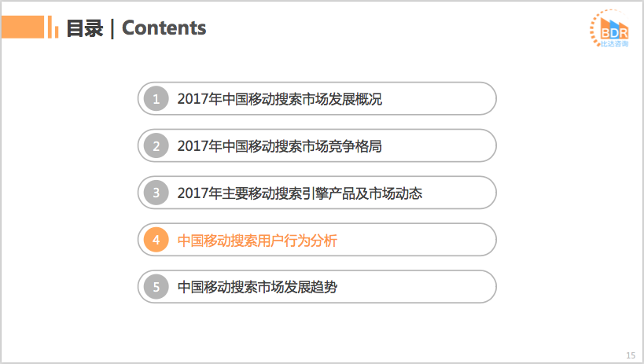The image size is (644, 364).
Task: Click page number 15
Action: pos(631,355)
